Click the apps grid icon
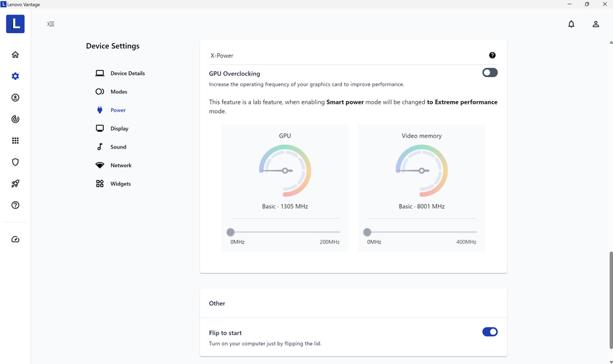This screenshot has width=613, height=364. point(15,141)
